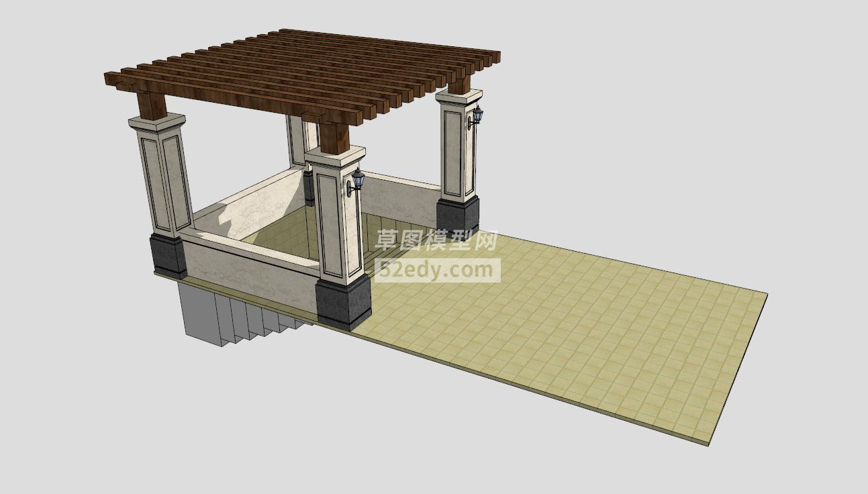Pick the wooden pergola slat roof
The height and width of the screenshot is (494, 868).
303,76
